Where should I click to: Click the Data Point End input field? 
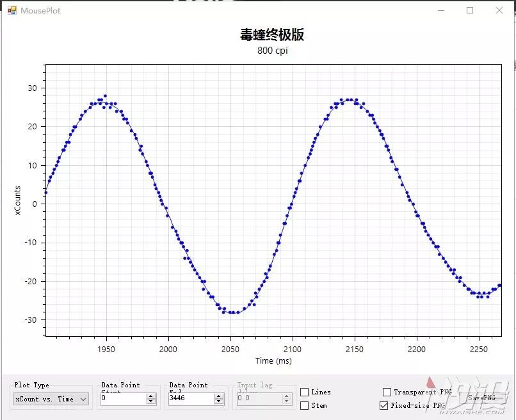coord(191,398)
